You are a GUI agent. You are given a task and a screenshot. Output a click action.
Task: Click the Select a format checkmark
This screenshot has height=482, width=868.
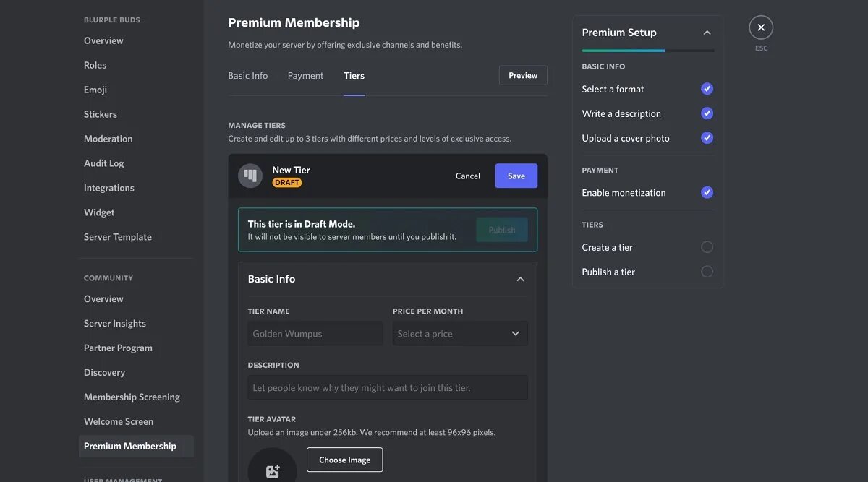coord(707,89)
